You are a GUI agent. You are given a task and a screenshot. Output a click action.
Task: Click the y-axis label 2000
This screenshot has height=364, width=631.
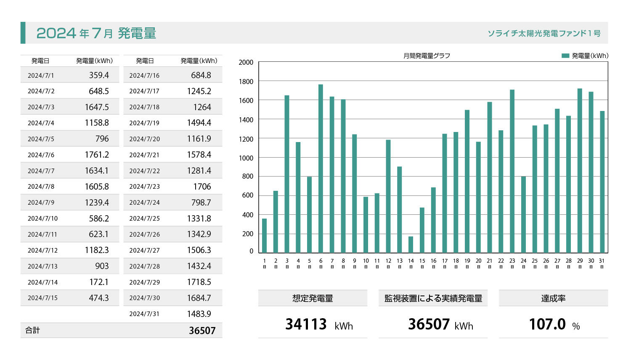[x=246, y=63]
